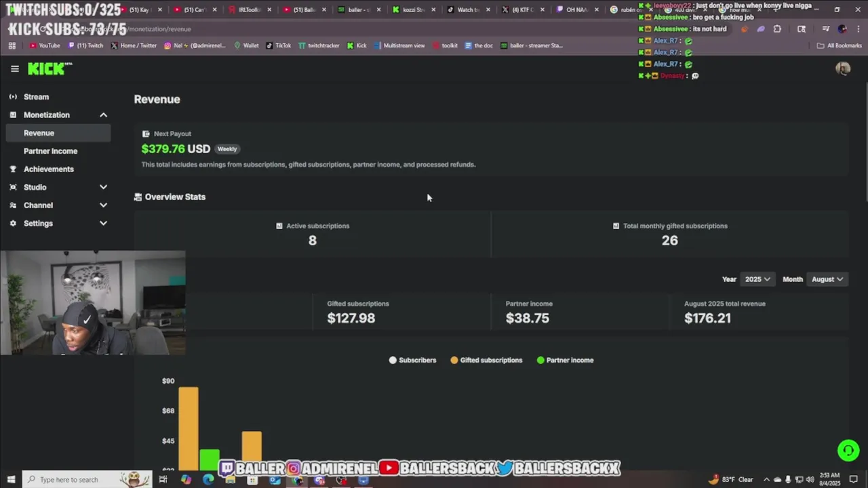Toggle the Gifted subscriptions legend series
Viewport: 868px width, 488px height.
click(x=486, y=360)
